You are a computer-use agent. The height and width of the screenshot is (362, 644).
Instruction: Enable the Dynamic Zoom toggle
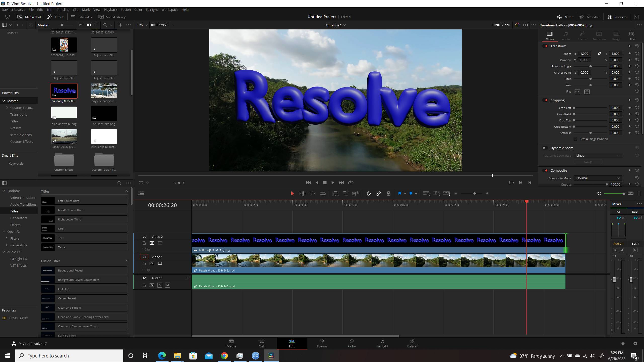(545, 148)
